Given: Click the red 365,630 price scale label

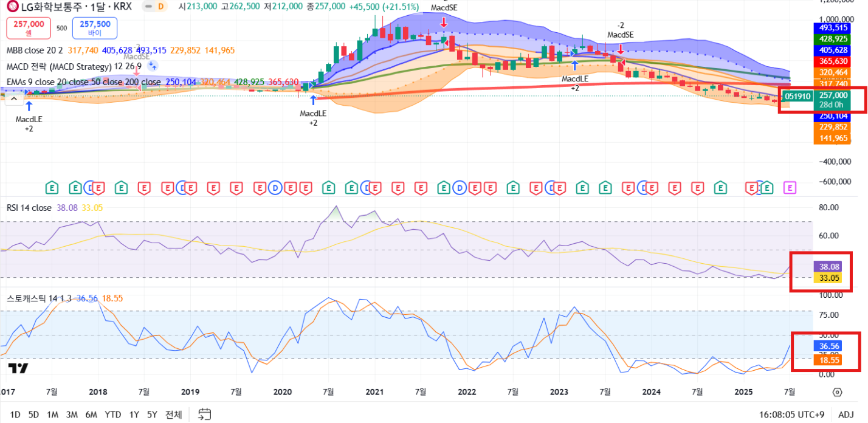Looking at the screenshot, I should pyautogui.click(x=833, y=61).
